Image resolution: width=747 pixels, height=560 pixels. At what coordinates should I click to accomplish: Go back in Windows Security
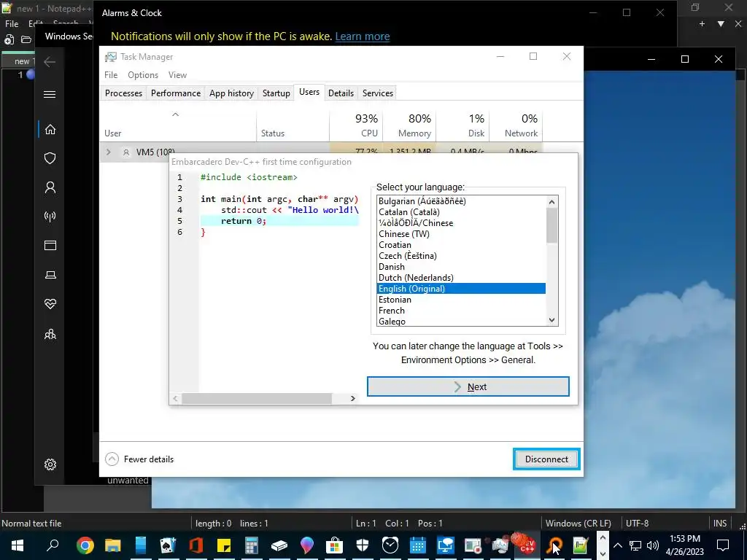(50, 61)
